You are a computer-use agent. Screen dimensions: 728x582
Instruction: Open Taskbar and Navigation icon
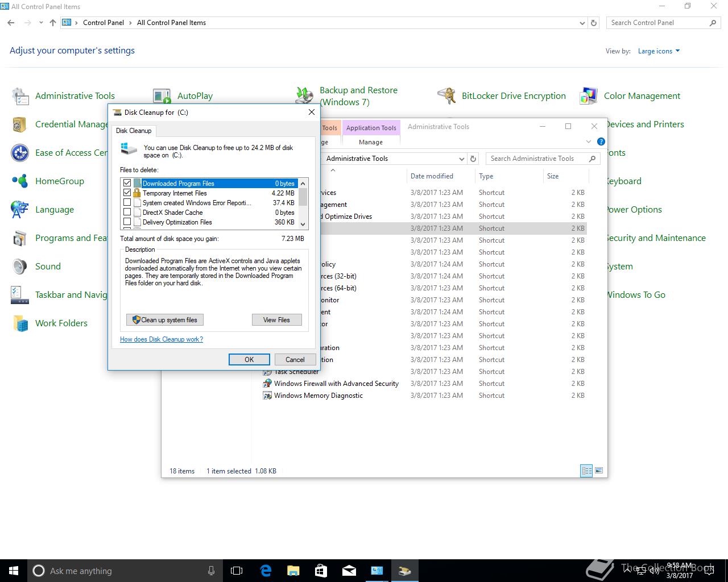[x=20, y=295]
